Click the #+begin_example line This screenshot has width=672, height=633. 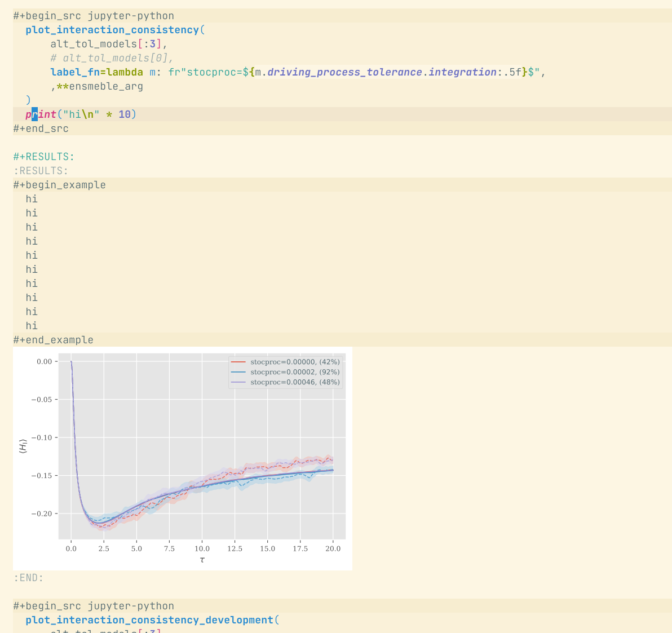(60, 185)
